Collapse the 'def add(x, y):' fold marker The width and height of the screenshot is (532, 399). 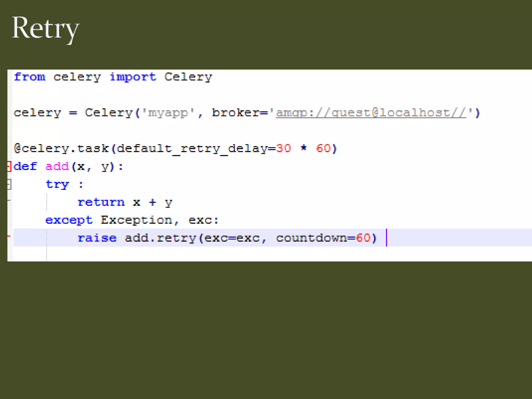pos(9,167)
